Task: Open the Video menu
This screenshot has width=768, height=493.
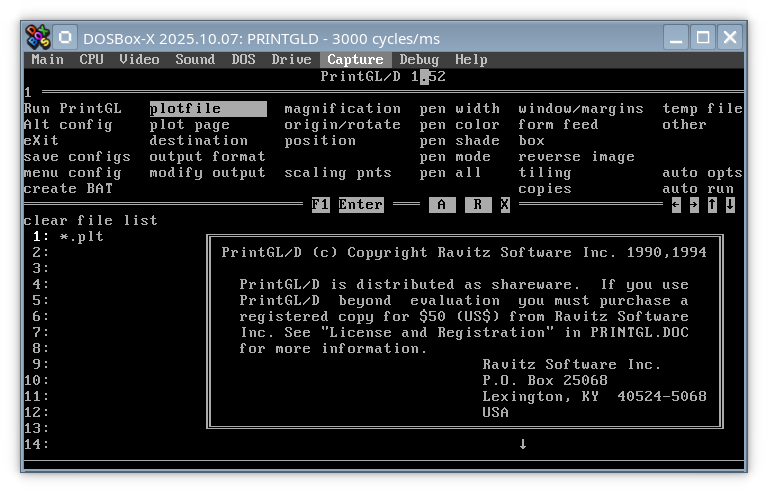Action: pyautogui.click(x=139, y=60)
